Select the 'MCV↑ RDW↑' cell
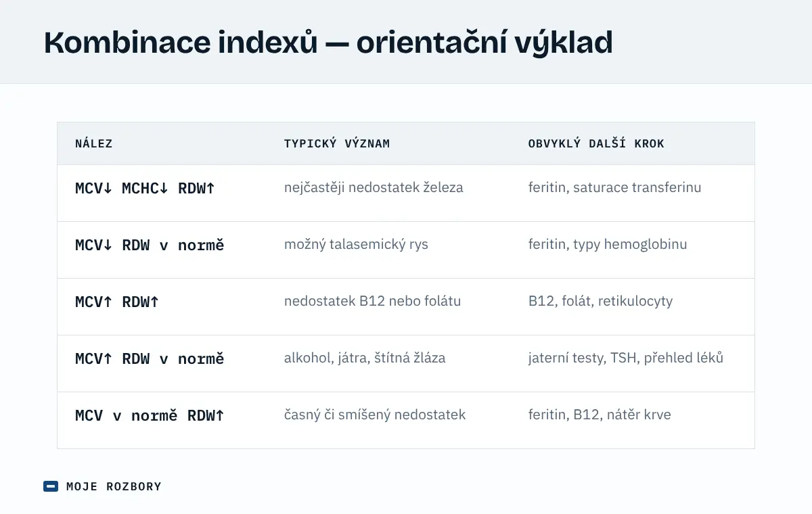 (x=162, y=307)
